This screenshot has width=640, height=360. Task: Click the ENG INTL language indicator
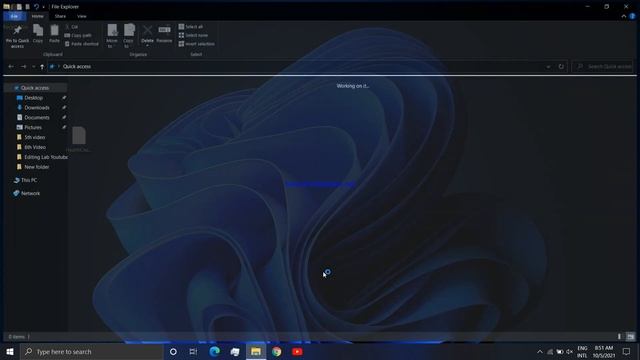pos(582,351)
